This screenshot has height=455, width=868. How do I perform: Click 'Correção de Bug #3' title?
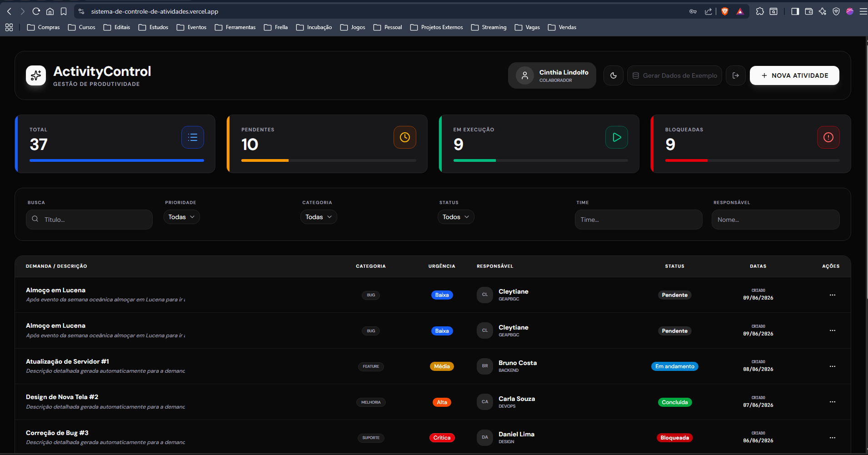pos(57,433)
